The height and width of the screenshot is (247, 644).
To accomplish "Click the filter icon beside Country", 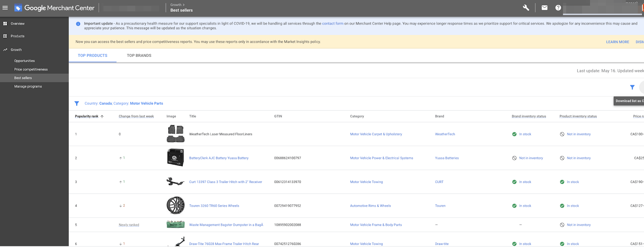I will pos(77,103).
